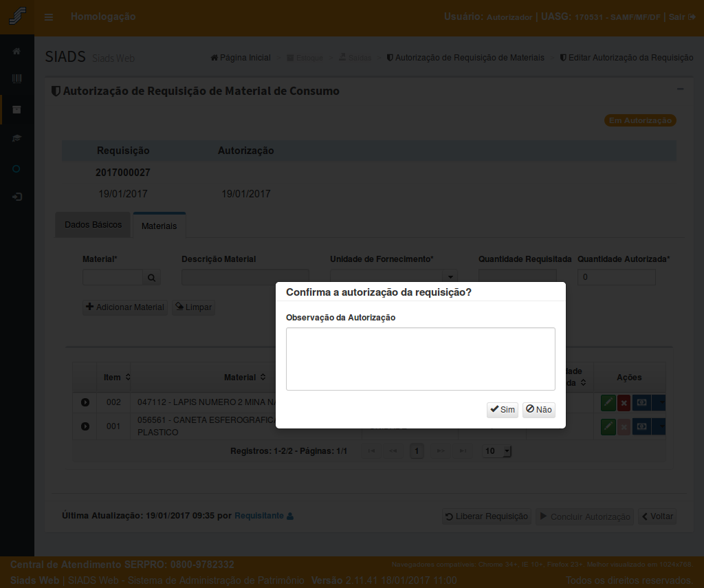The height and width of the screenshot is (588, 704).
Task: Go to next page in paginator
Action: click(x=441, y=451)
